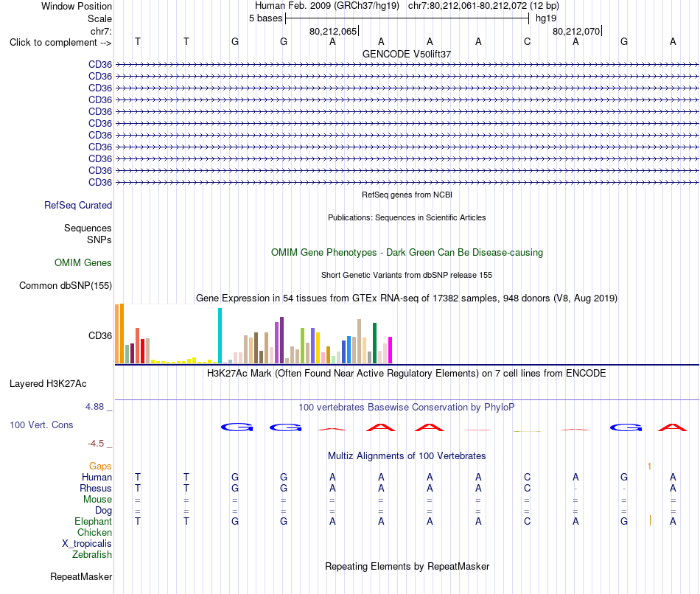Screen dimensions: 700x594
Task: Select the "Zebrafish" alignment row label
Action: [92, 554]
